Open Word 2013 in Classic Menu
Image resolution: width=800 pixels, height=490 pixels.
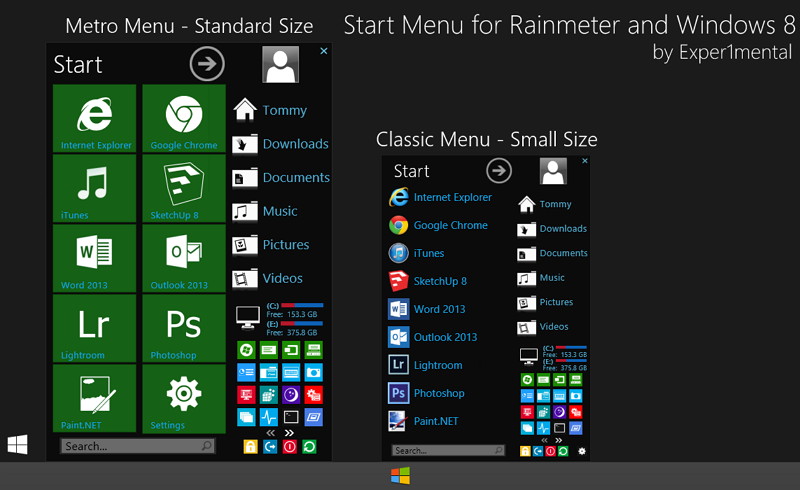[427, 309]
